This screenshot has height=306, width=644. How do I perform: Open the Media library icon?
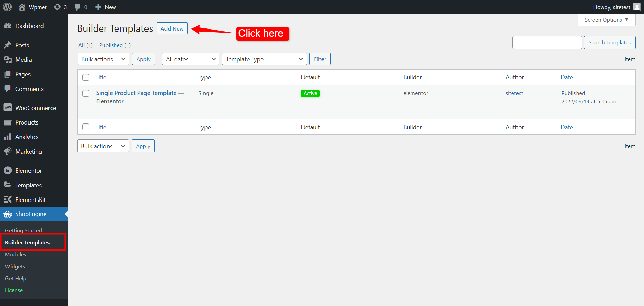point(8,59)
